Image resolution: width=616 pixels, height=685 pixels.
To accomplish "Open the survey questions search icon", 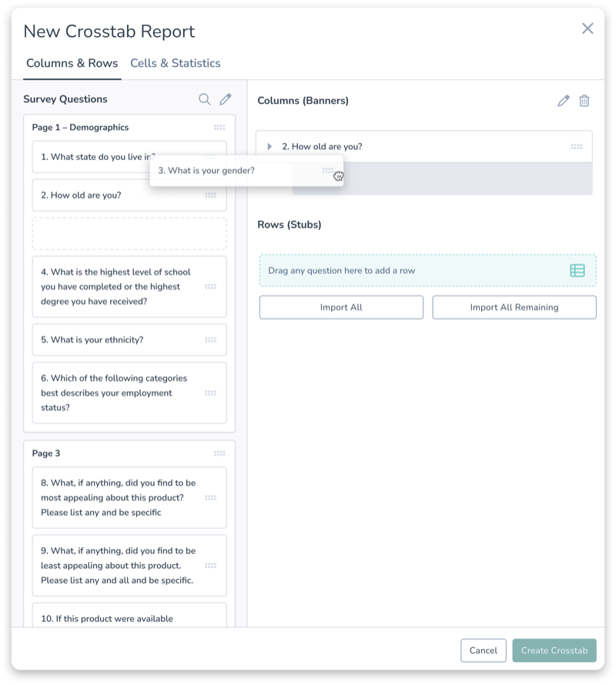I will (x=204, y=99).
